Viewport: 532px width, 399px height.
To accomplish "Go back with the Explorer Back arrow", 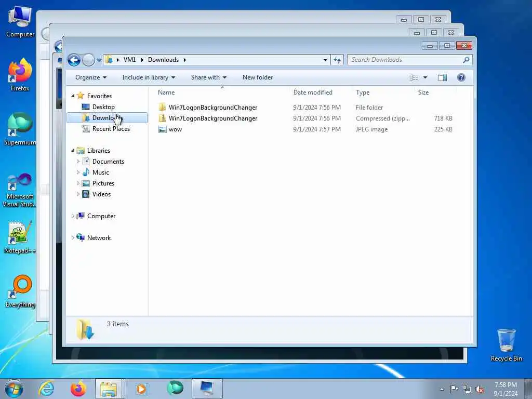I will [74, 60].
